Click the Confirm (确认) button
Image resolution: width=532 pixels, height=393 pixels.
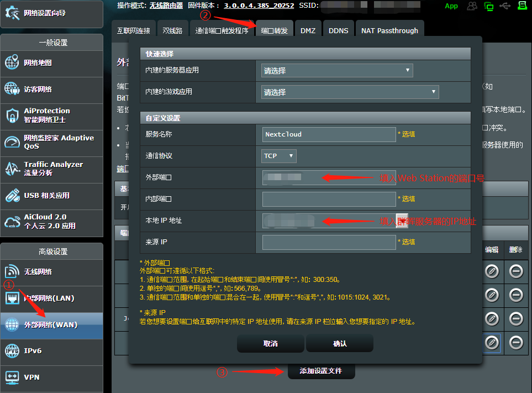(340, 343)
